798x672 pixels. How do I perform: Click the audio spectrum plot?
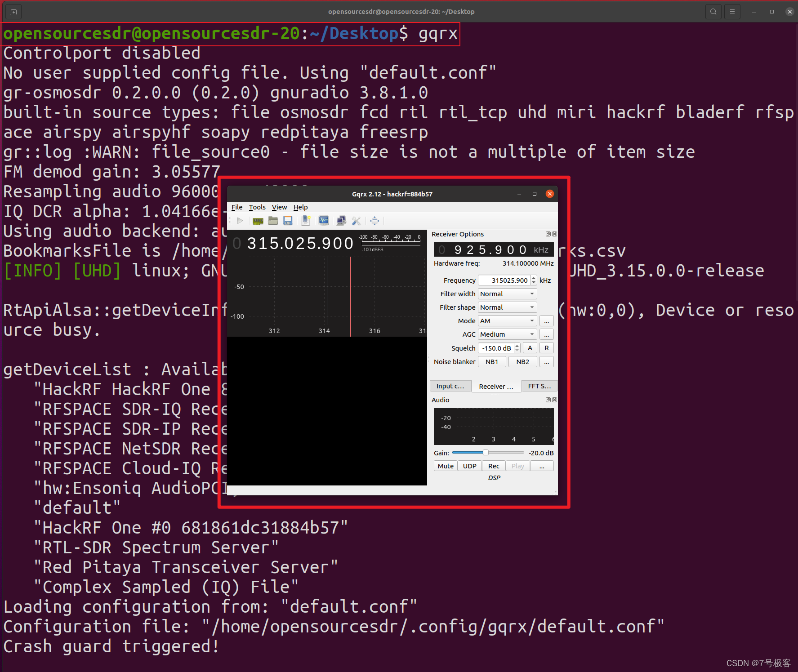(x=494, y=427)
